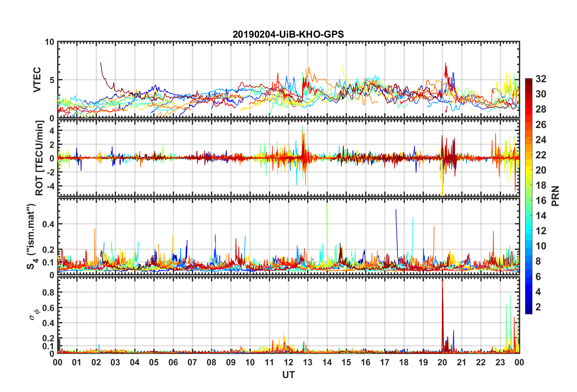Click ROT y-tick label -4
The image size is (577, 392).
click(x=50, y=186)
